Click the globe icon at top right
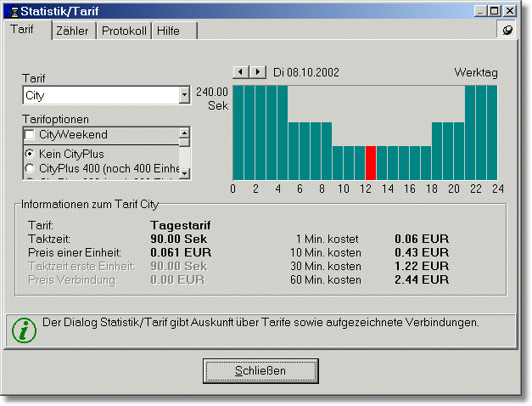The image size is (532, 406). [x=507, y=30]
